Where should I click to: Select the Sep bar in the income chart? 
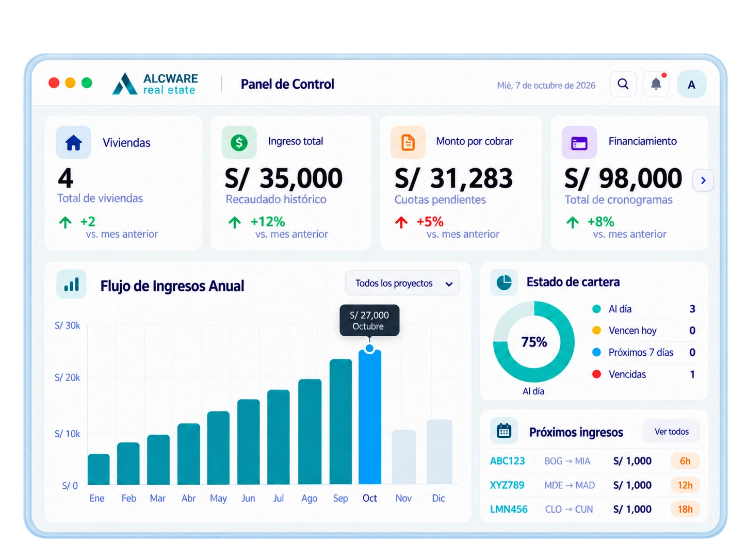pyautogui.click(x=340, y=421)
